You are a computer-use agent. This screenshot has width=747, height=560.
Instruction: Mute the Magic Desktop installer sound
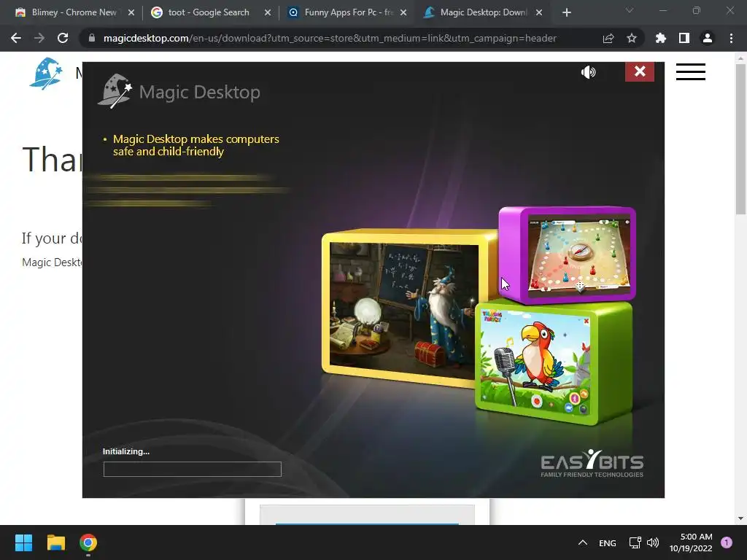589,72
